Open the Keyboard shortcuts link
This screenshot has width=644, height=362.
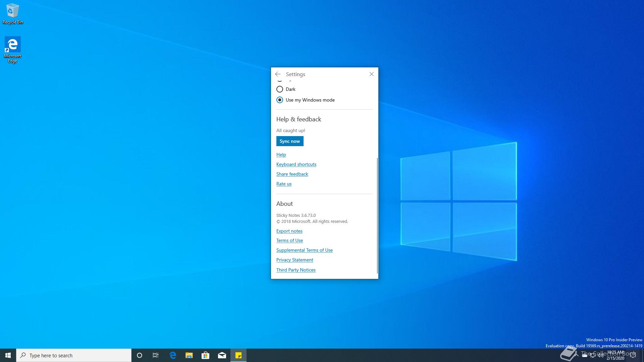pyautogui.click(x=296, y=164)
